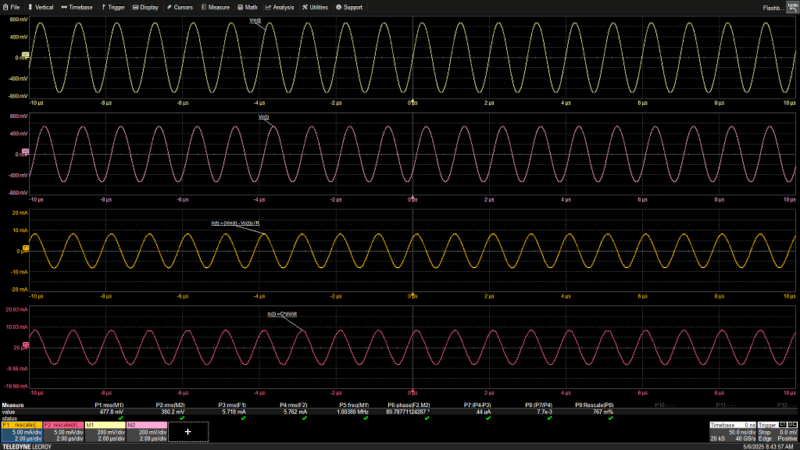800x450 pixels.
Task: Expand the Trigger menu
Action: (x=114, y=7)
